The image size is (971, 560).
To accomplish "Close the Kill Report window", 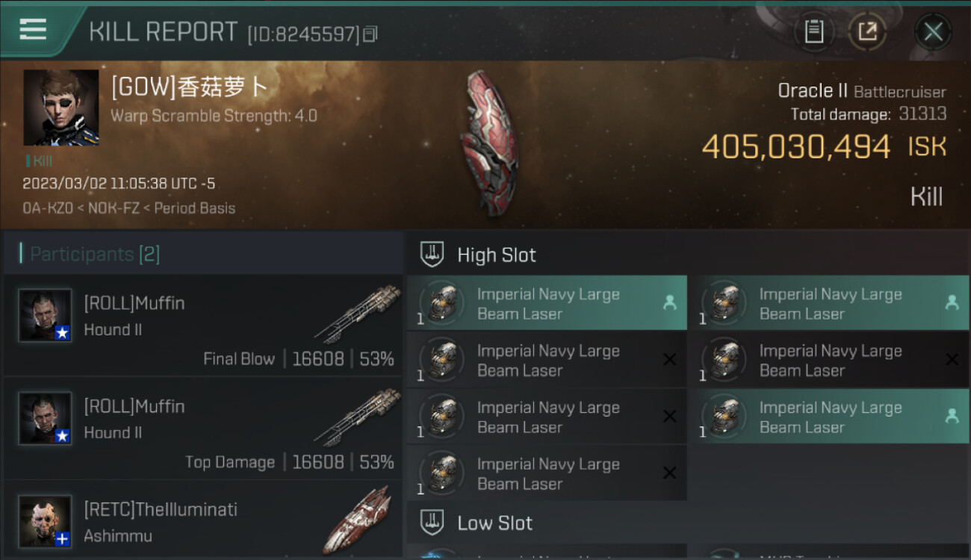I will pyautogui.click(x=933, y=31).
